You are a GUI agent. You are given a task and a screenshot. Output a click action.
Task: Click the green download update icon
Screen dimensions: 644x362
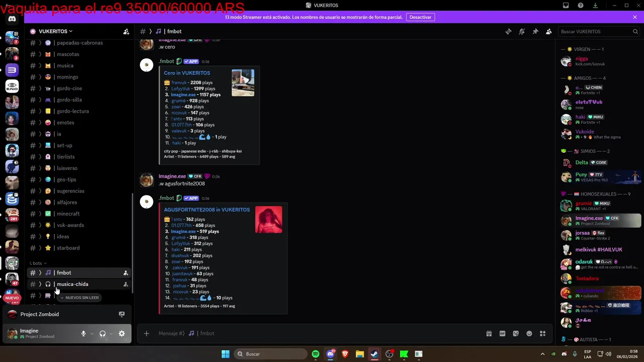pos(595,5)
